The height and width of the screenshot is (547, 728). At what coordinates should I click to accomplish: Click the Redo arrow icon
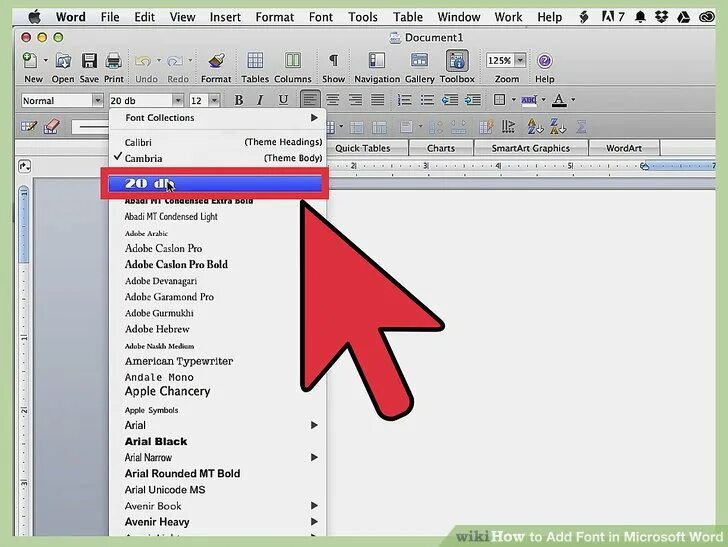175,61
